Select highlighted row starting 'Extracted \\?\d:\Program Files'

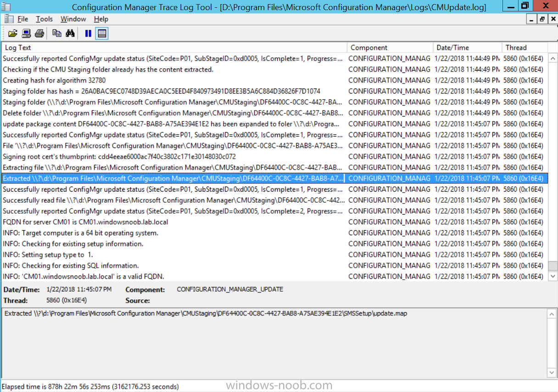pyautogui.click(x=274, y=178)
